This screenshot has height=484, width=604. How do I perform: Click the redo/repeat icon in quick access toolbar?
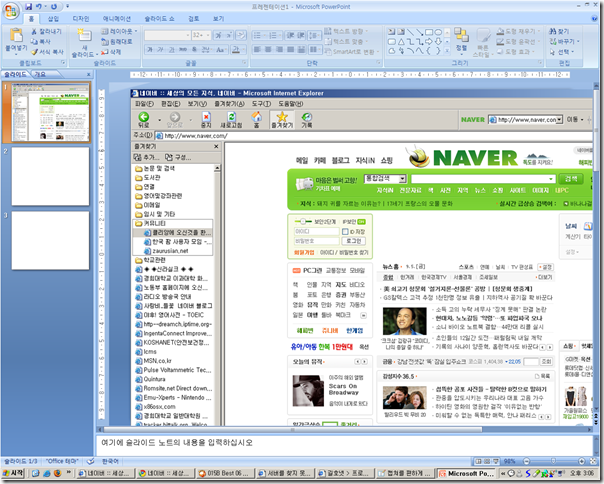[x=54, y=7]
